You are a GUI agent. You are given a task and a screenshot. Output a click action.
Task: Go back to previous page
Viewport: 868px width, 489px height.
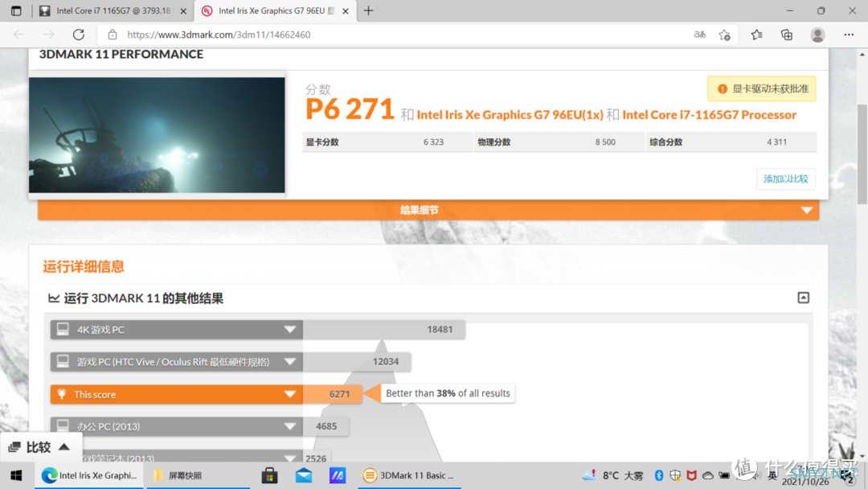pos(18,35)
